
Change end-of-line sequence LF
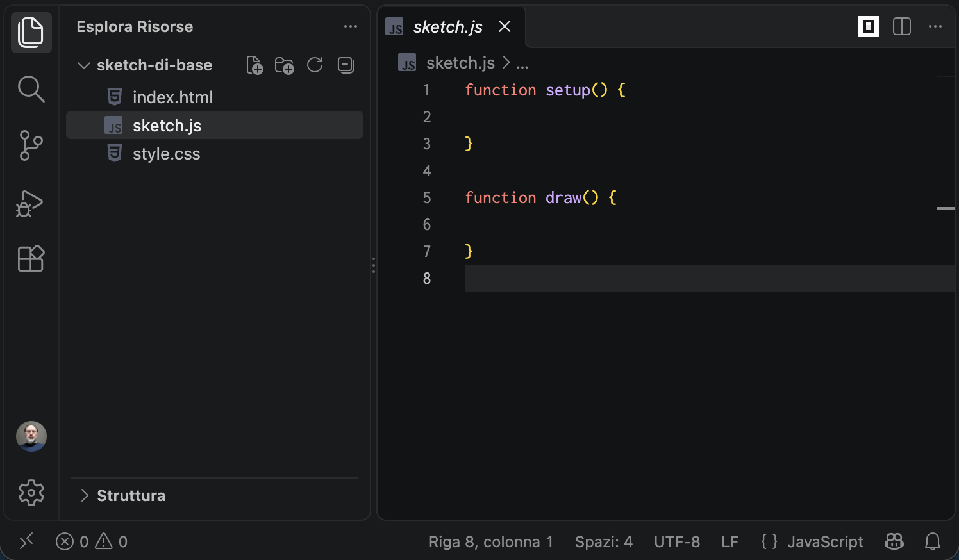pos(730,542)
